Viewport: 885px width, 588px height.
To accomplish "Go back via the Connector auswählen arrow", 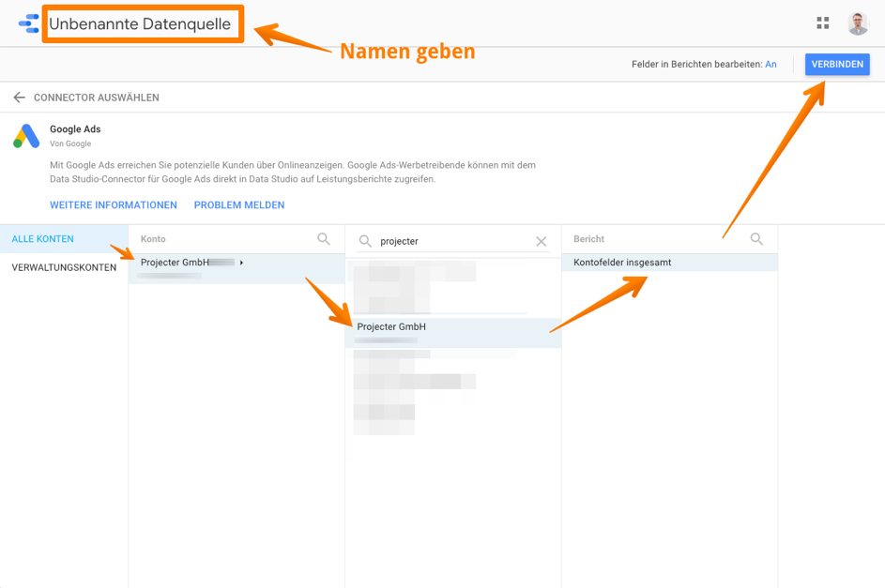I will [19, 98].
